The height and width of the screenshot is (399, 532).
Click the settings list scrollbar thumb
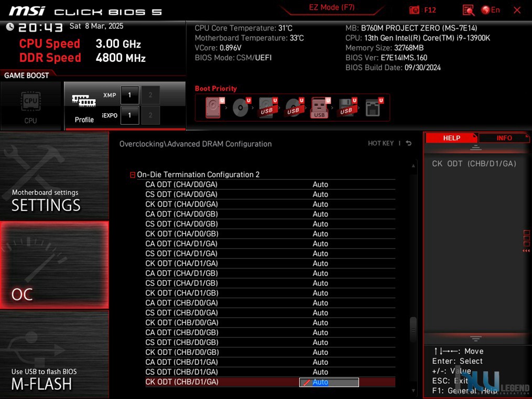tap(413, 330)
